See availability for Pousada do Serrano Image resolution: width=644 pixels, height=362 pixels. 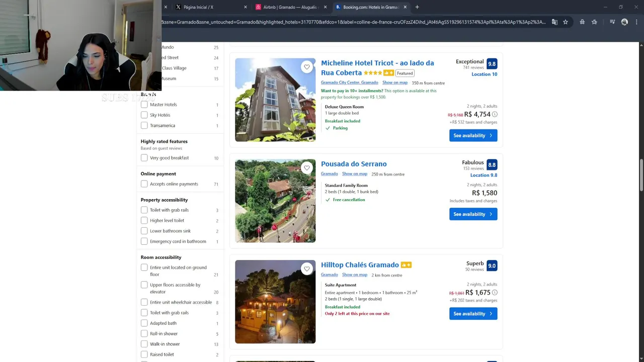[473, 214]
